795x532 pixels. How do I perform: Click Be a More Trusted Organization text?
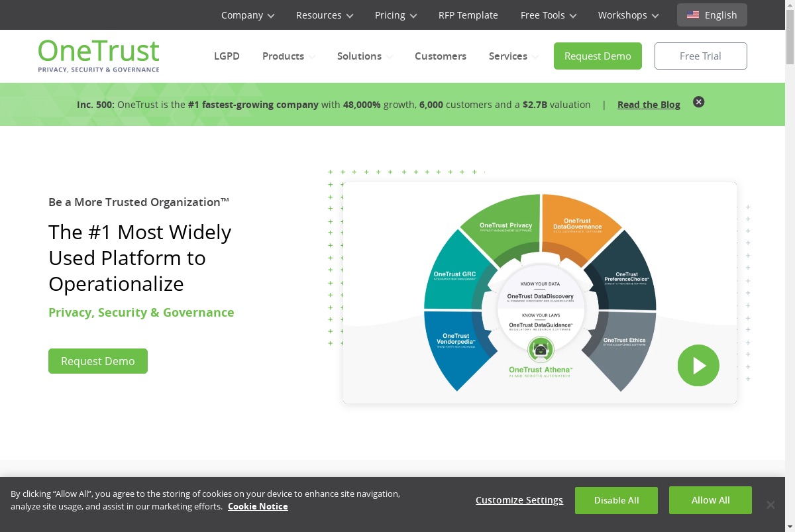pos(138,202)
